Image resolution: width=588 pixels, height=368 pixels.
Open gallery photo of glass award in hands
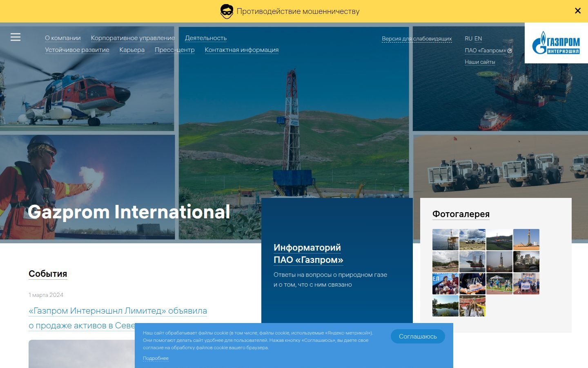(x=472, y=284)
